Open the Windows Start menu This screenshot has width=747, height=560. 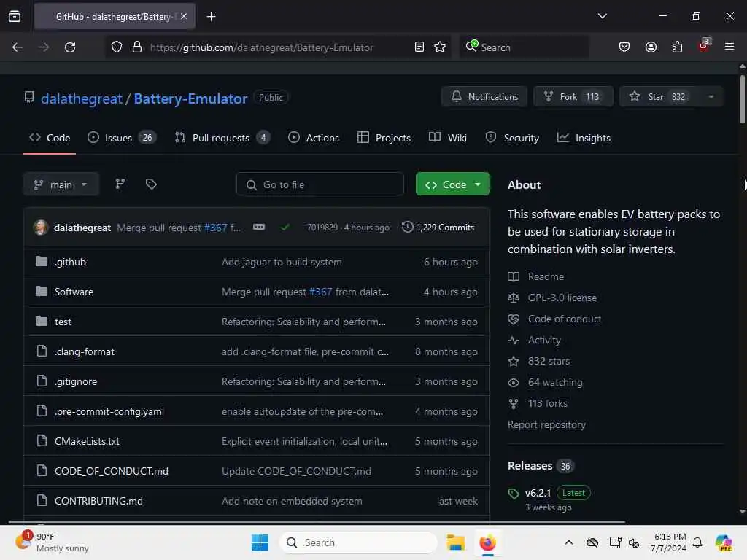[260, 542]
